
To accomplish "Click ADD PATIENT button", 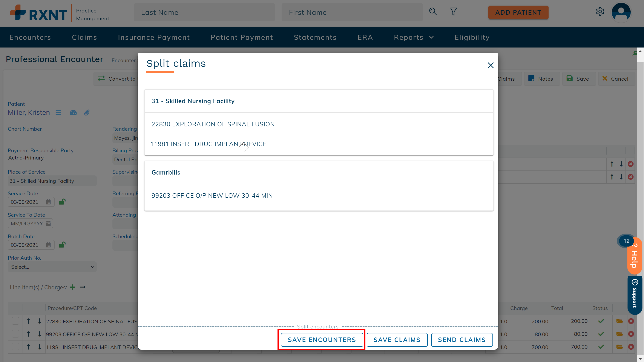I will pyautogui.click(x=518, y=12).
